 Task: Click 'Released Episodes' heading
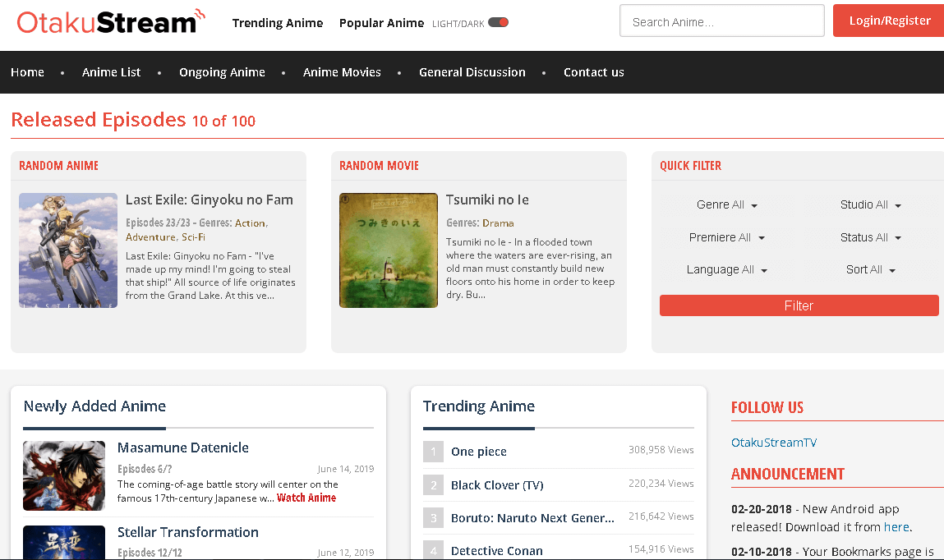[x=98, y=119]
